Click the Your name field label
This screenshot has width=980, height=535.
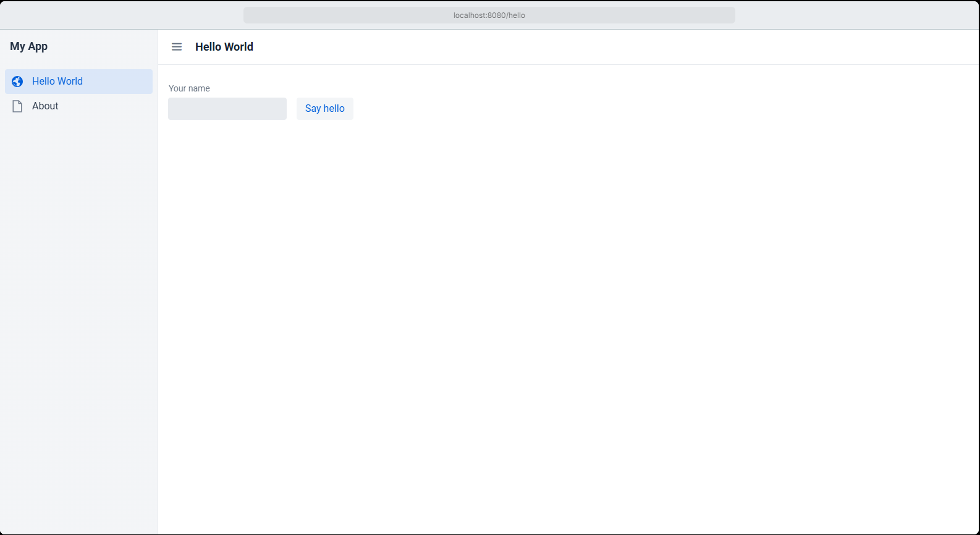click(x=189, y=88)
